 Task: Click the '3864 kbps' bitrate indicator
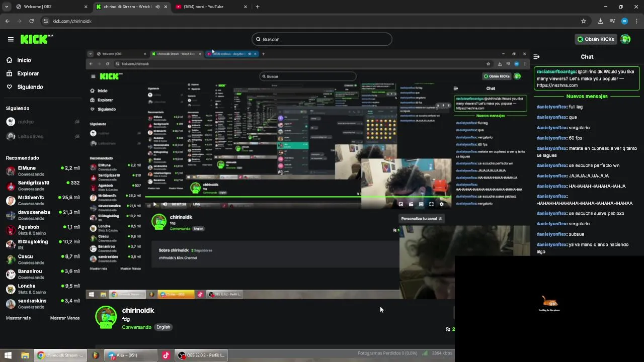[442, 353]
